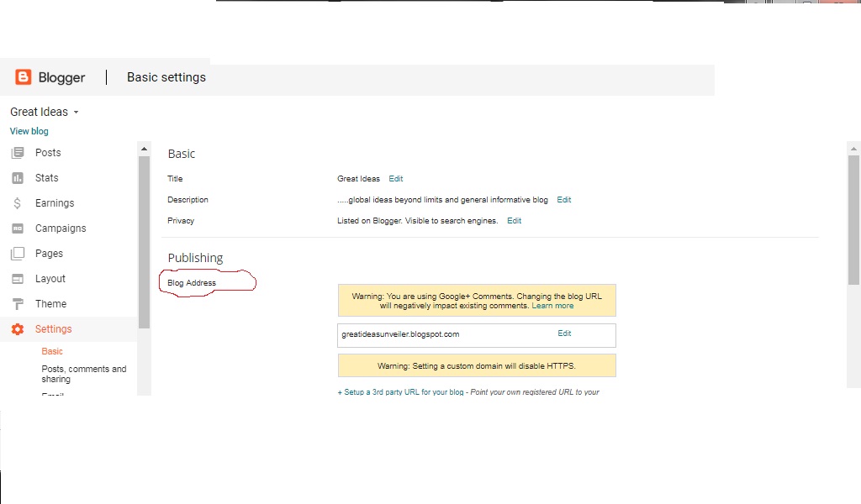The height and width of the screenshot is (504, 861).
Task: Edit the blog Description
Action: [x=564, y=200]
